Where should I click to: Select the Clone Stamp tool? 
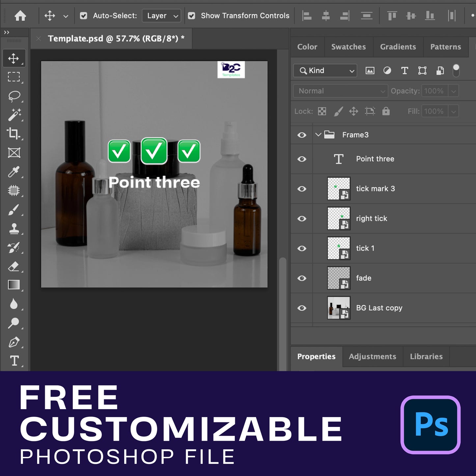14,229
